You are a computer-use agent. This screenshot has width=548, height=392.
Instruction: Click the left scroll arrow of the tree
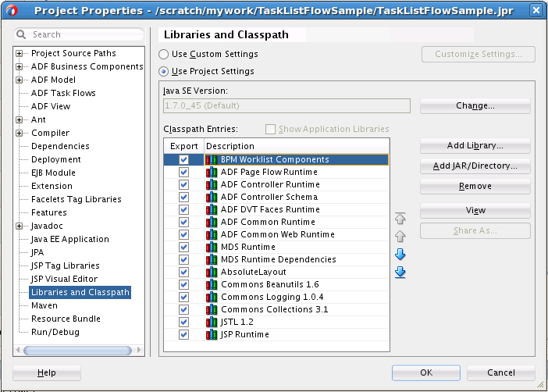click(x=18, y=350)
